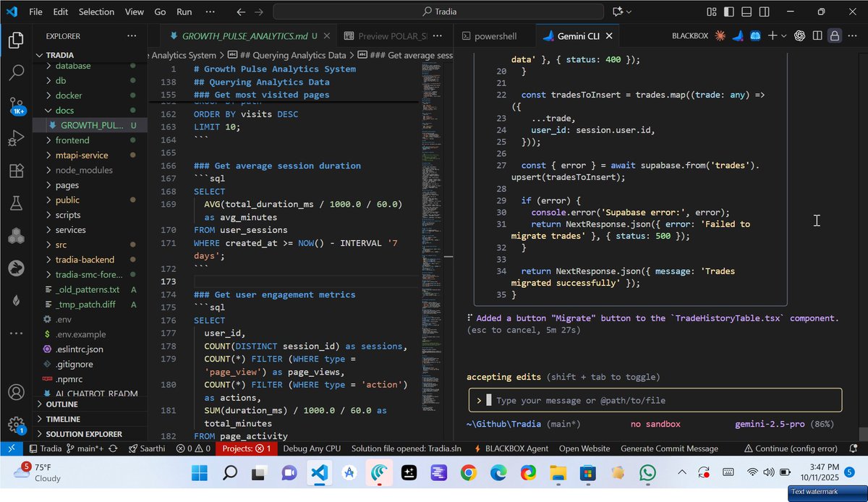Collapse the docs folder
868x502 pixels.
(90, 110)
